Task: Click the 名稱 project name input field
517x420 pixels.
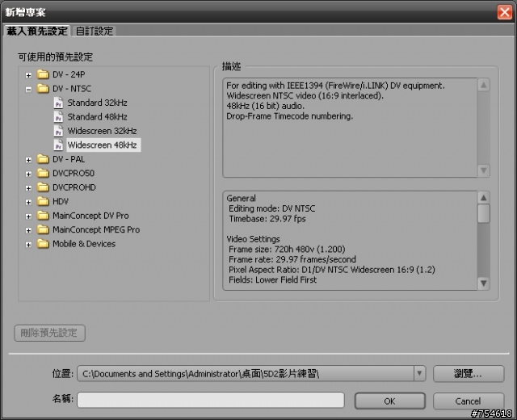Action: (x=211, y=400)
